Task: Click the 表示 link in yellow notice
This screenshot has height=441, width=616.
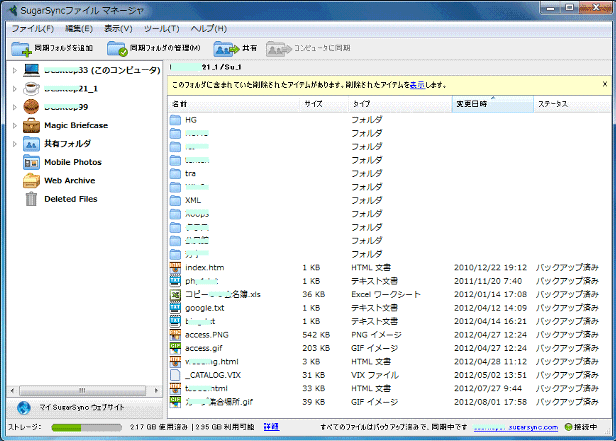Action: click(x=417, y=85)
